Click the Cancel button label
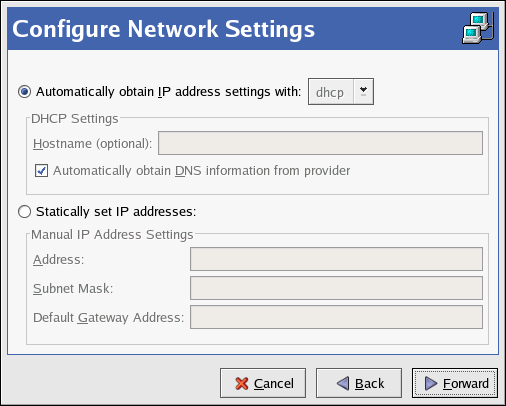 click(x=274, y=383)
